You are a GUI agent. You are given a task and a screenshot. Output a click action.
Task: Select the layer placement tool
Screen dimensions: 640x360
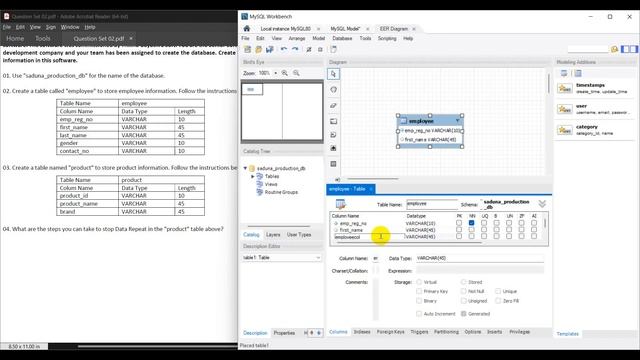(x=333, y=121)
